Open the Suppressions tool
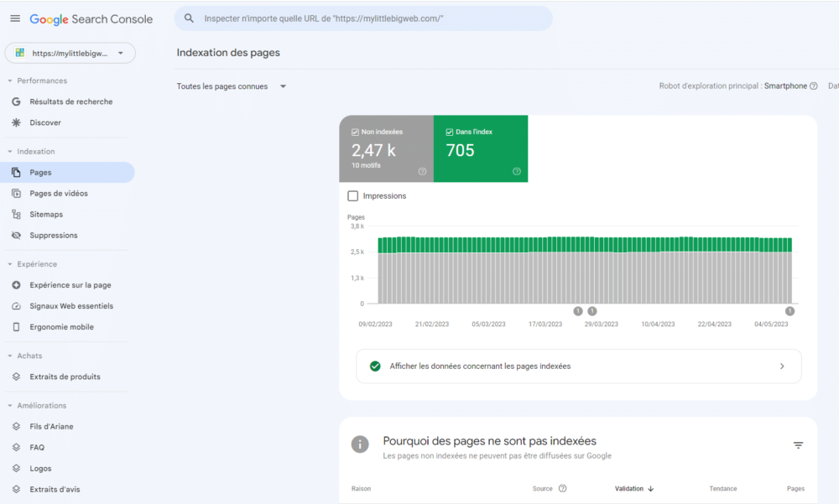The height and width of the screenshot is (504, 839). tap(67, 236)
